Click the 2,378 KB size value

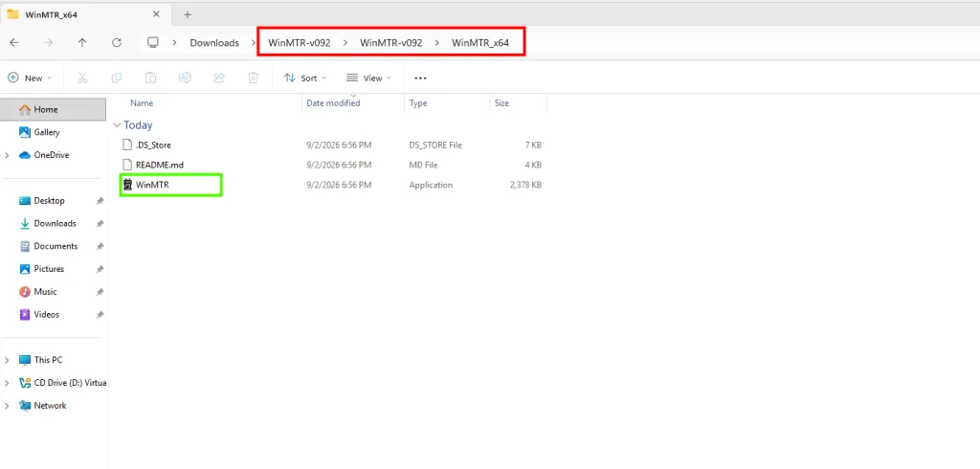(x=525, y=185)
